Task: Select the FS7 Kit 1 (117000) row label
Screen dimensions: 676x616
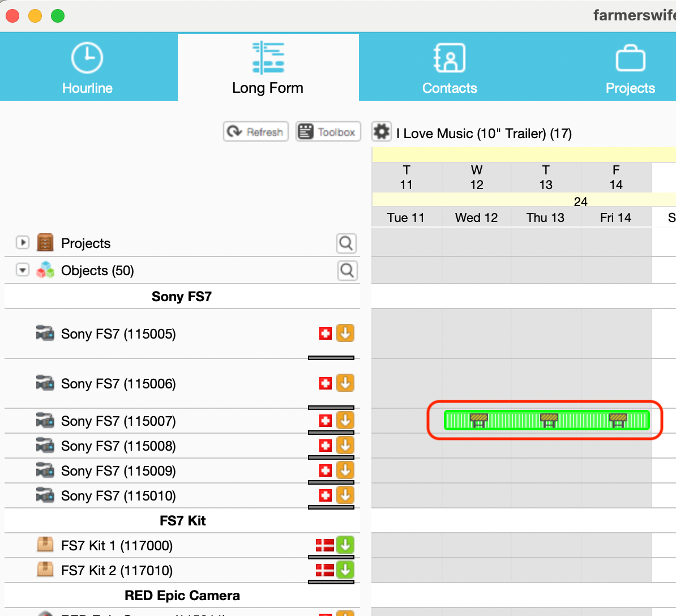Action: click(x=117, y=546)
